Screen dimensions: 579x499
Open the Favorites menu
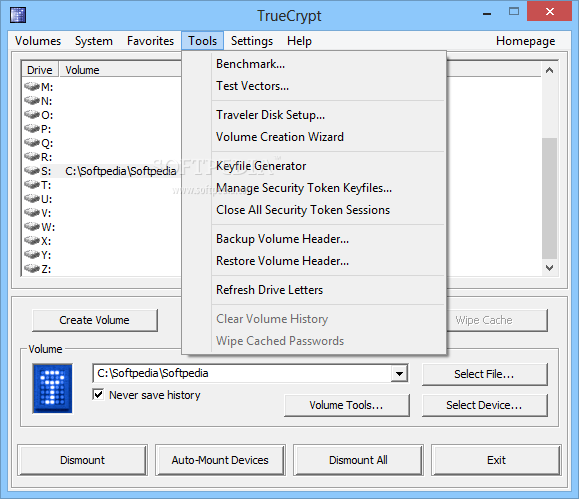tap(150, 41)
